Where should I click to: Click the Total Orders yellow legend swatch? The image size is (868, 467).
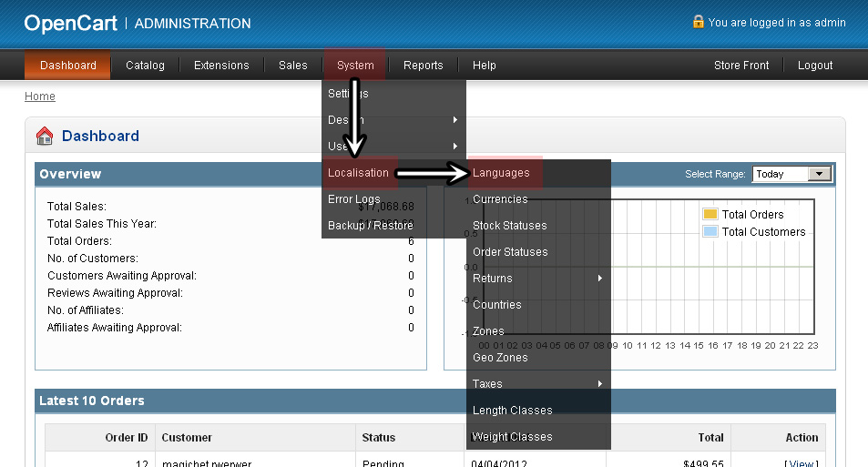(710, 215)
